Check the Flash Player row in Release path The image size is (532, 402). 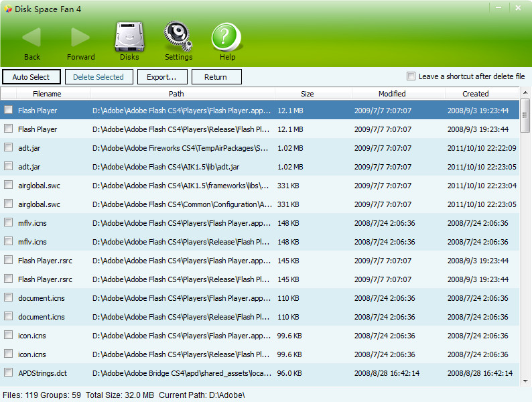tap(9, 128)
